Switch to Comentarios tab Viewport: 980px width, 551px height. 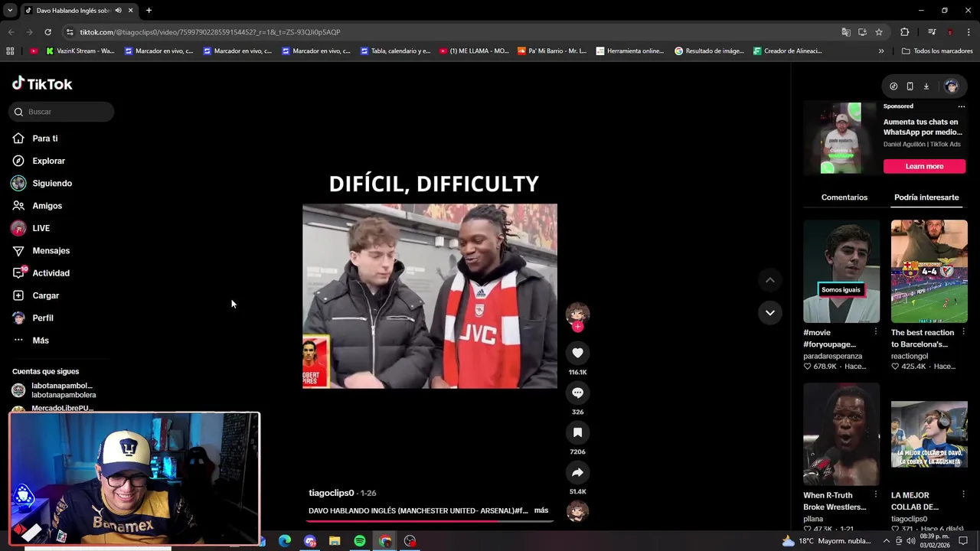844,197
